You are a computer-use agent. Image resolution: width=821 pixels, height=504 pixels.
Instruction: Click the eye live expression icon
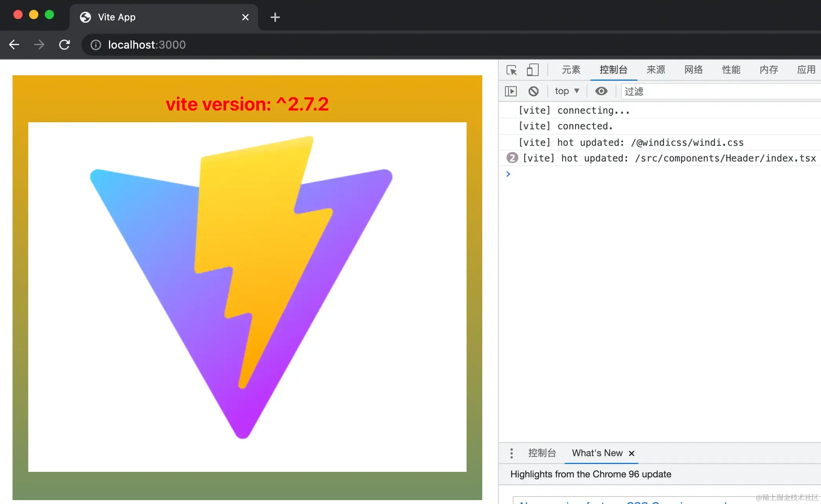pos(601,91)
